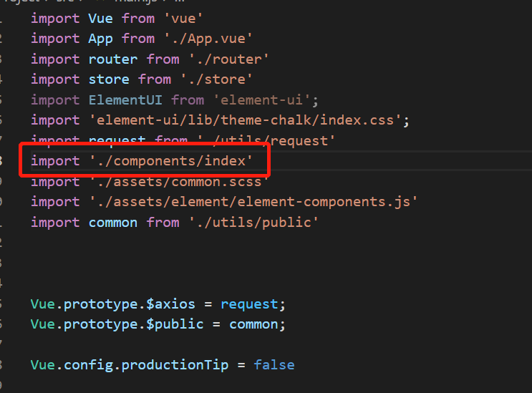The width and height of the screenshot is (532, 393).
Task: Click the request value assigned to $axios
Action: pyautogui.click(x=249, y=304)
